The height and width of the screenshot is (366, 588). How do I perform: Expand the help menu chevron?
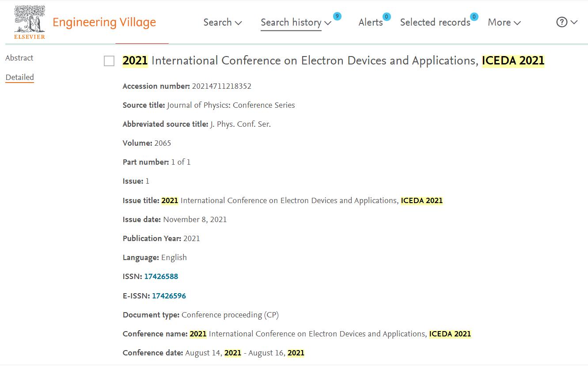[574, 23]
